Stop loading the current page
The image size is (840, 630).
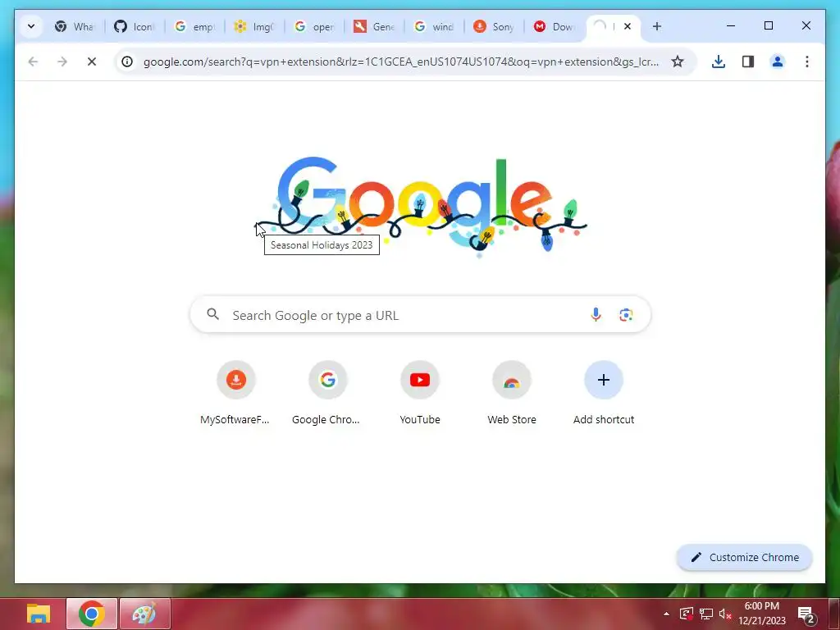pos(92,62)
